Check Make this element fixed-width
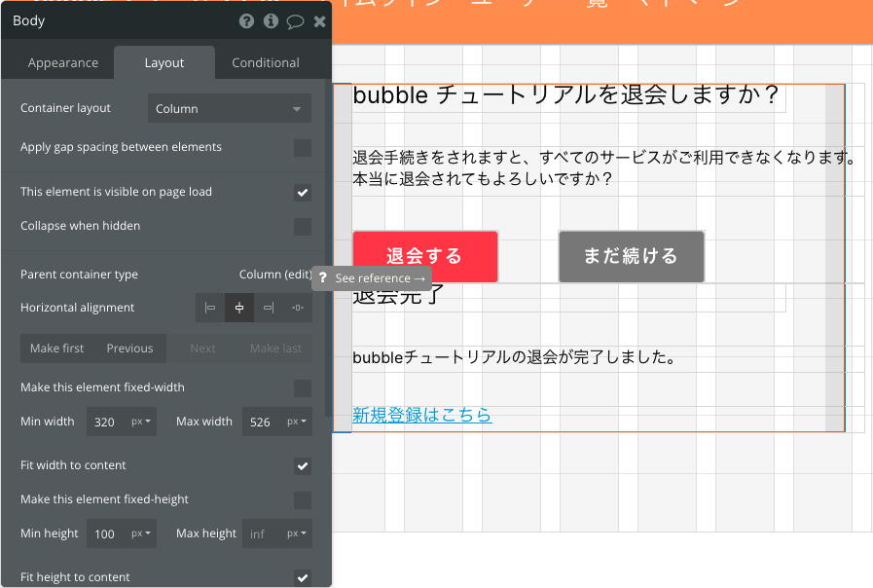 point(303,387)
